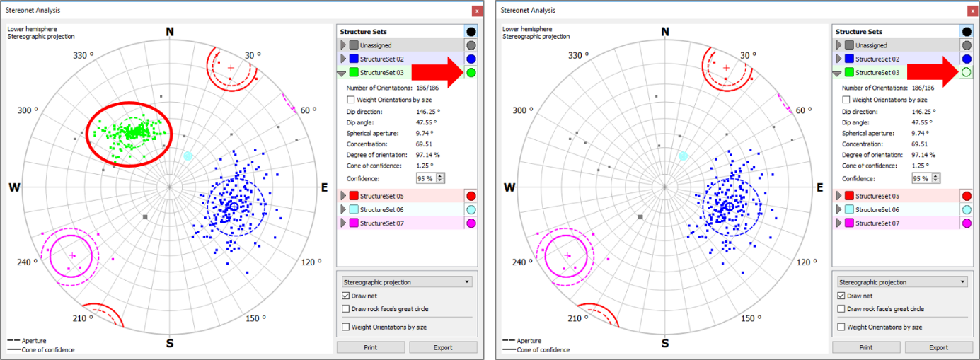Screen dimensions: 980x360
Task: Uncheck Draw net in left window
Action: click(x=345, y=296)
